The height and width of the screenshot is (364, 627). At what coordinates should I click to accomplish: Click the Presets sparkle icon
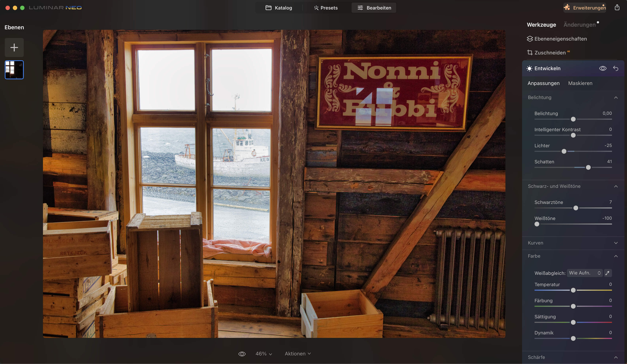coord(316,8)
